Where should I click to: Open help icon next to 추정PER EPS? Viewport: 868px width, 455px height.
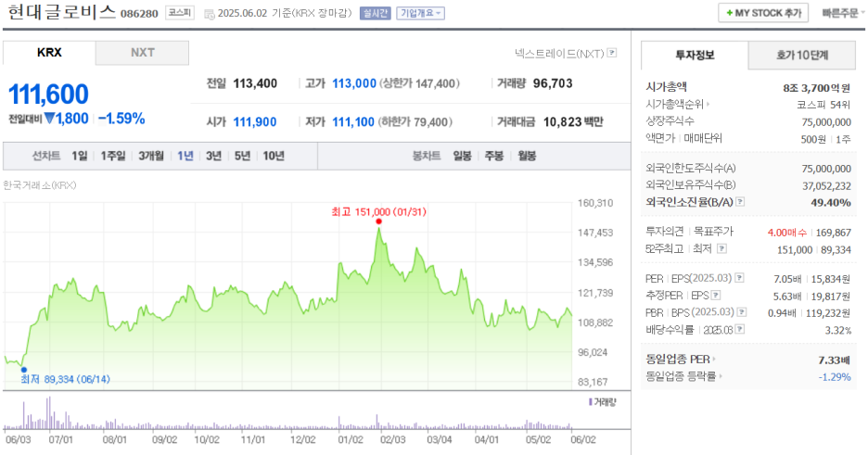716,296
